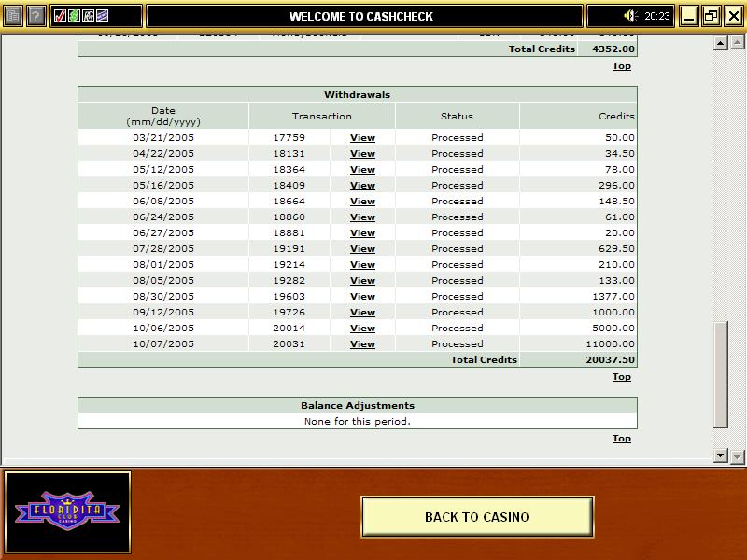Click the scrollbar up arrow
This screenshot has width=747, height=560.
(721, 43)
